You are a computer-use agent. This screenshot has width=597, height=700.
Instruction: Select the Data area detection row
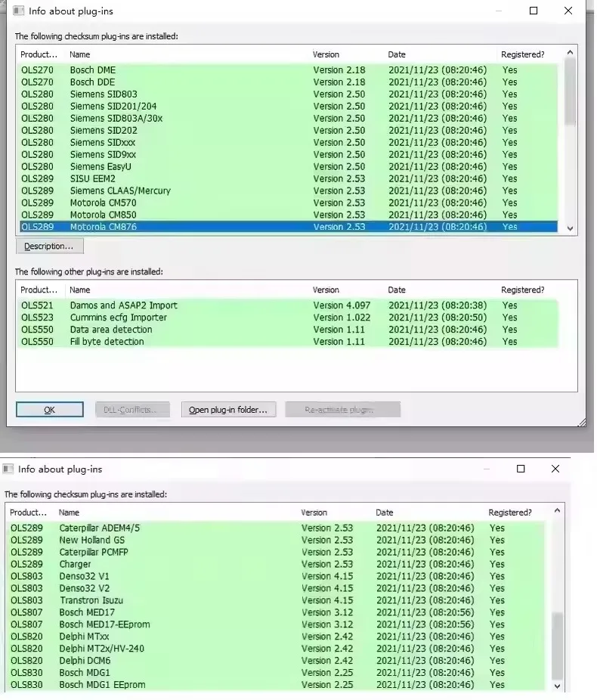[x=289, y=330]
